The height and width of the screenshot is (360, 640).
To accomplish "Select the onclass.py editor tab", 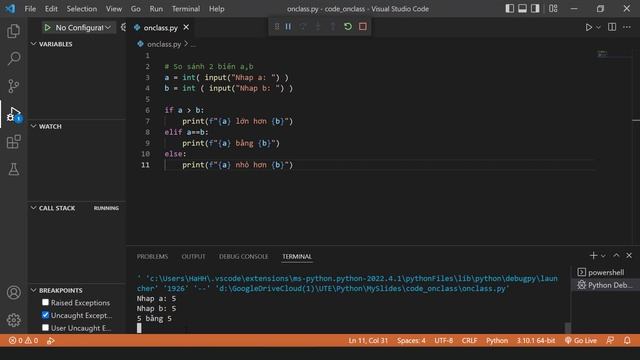I will [x=160, y=28].
